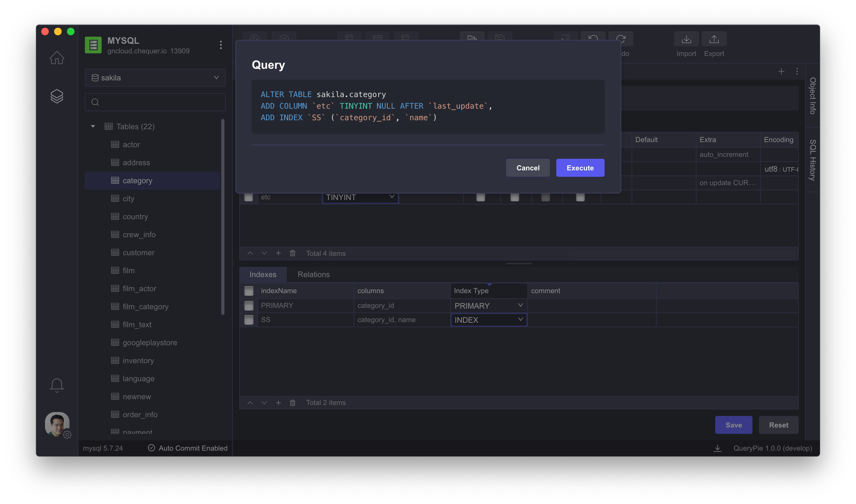
Task: Click the Import icon
Action: pos(686,39)
